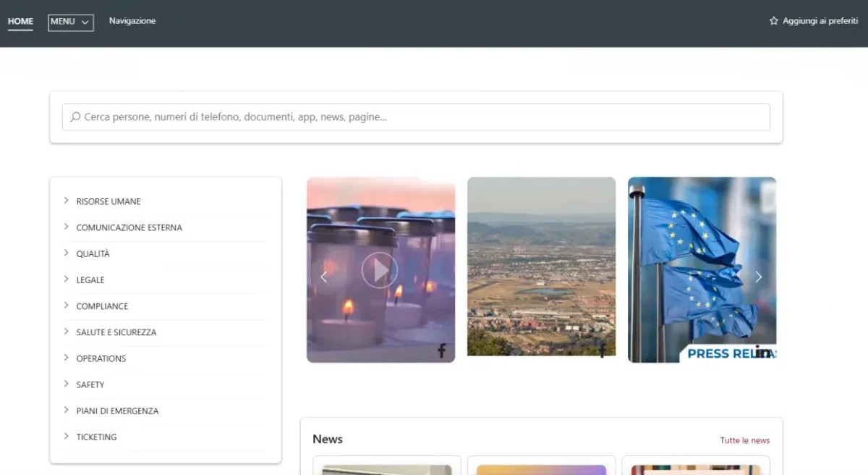Open the Tutte le news link
The height and width of the screenshot is (475, 868).
tap(745, 440)
